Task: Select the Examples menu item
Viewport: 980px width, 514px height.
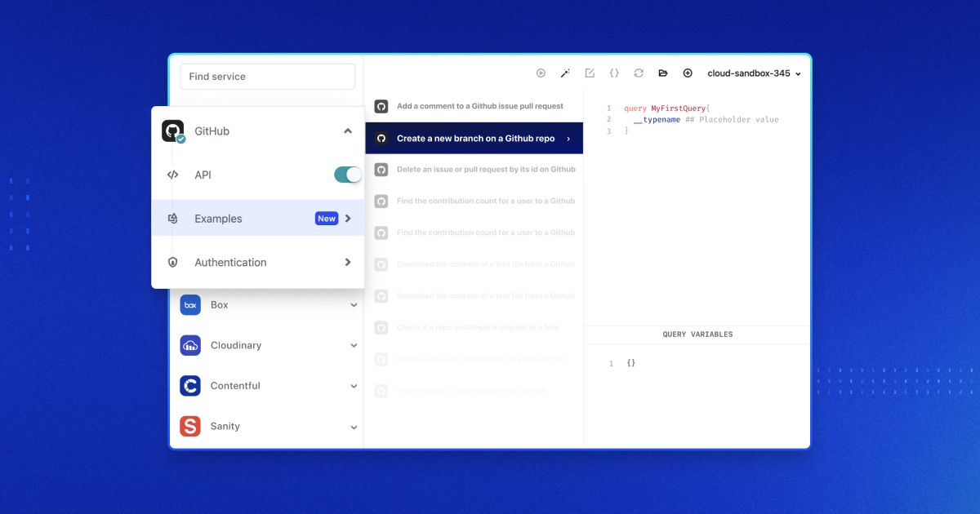Action: pos(257,219)
